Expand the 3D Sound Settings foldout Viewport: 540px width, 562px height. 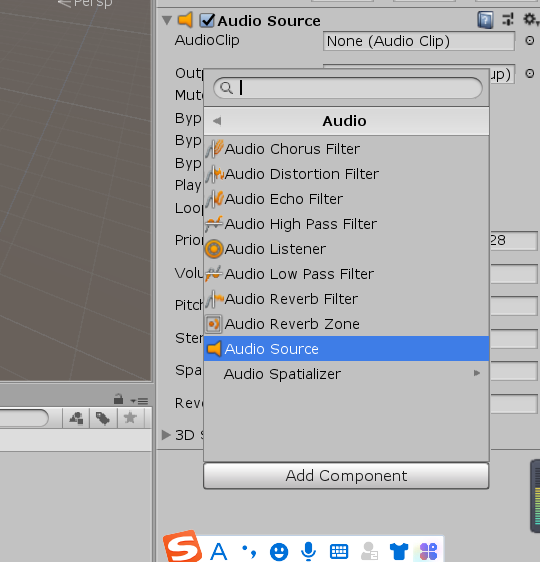166,435
